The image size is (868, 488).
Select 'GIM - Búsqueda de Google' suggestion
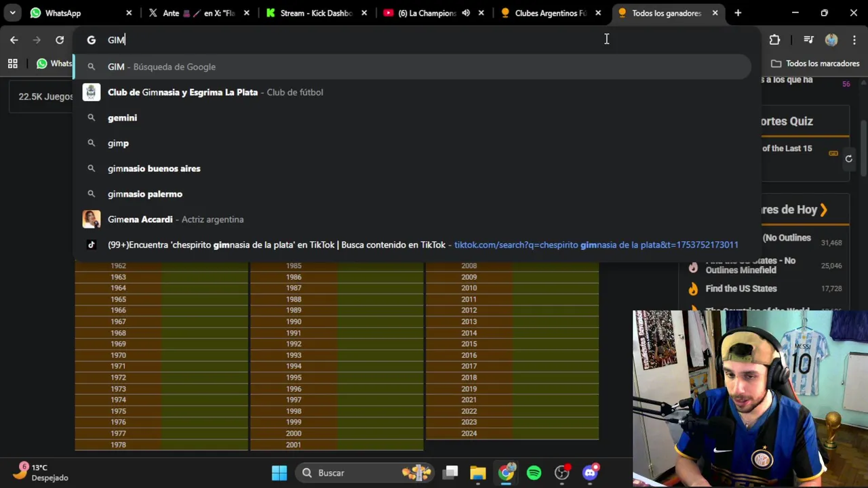tap(412, 66)
